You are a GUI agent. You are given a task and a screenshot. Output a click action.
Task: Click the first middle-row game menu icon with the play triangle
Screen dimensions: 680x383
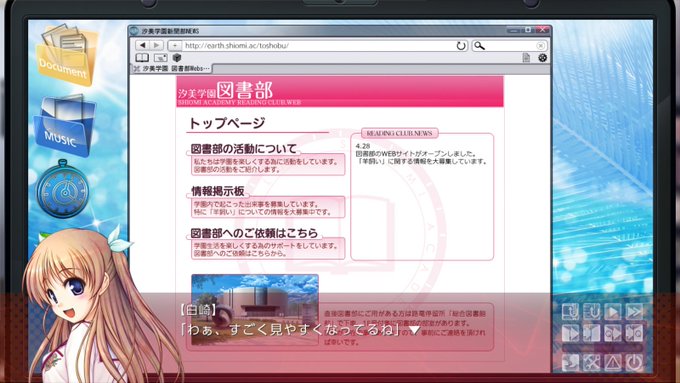click(x=570, y=333)
